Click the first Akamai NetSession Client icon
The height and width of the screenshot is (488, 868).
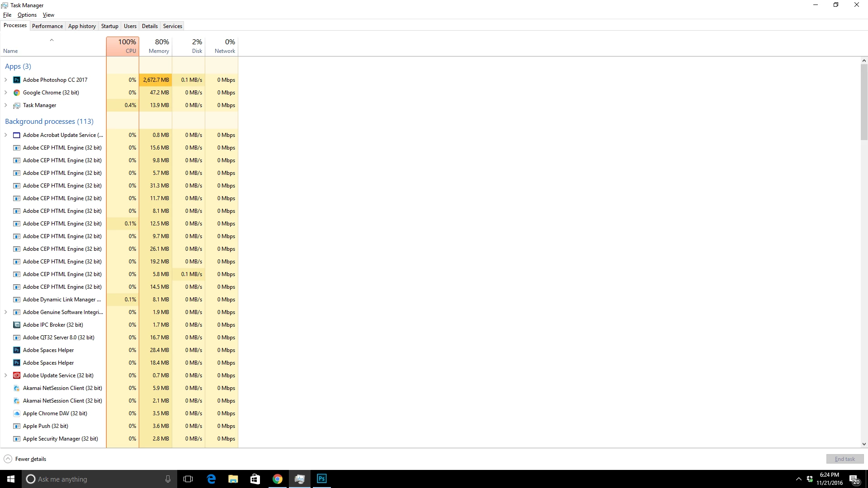click(17, 388)
